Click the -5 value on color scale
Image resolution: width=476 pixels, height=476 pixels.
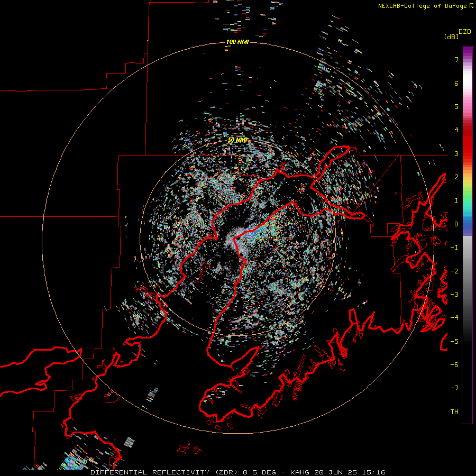tap(454, 342)
